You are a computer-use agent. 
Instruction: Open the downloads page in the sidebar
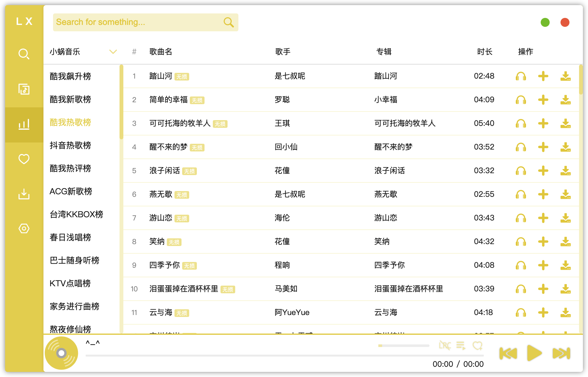click(x=24, y=194)
